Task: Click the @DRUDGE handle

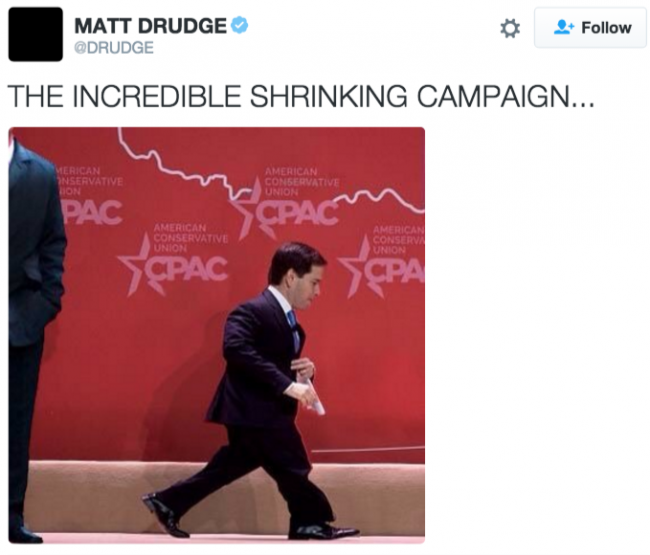Action: [x=114, y=48]
